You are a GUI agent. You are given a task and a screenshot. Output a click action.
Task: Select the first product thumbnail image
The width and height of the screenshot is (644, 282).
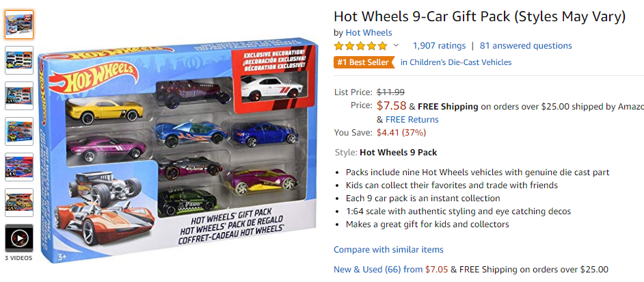click(19, 24)
